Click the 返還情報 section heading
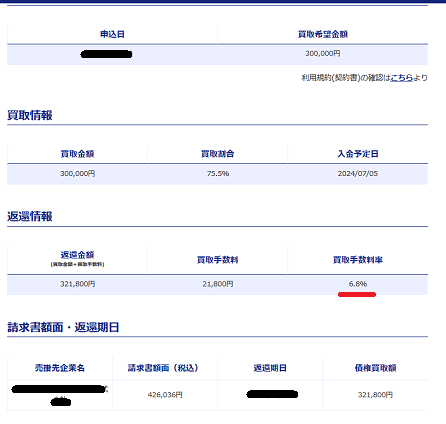446x424 pixels. (30, 217)
